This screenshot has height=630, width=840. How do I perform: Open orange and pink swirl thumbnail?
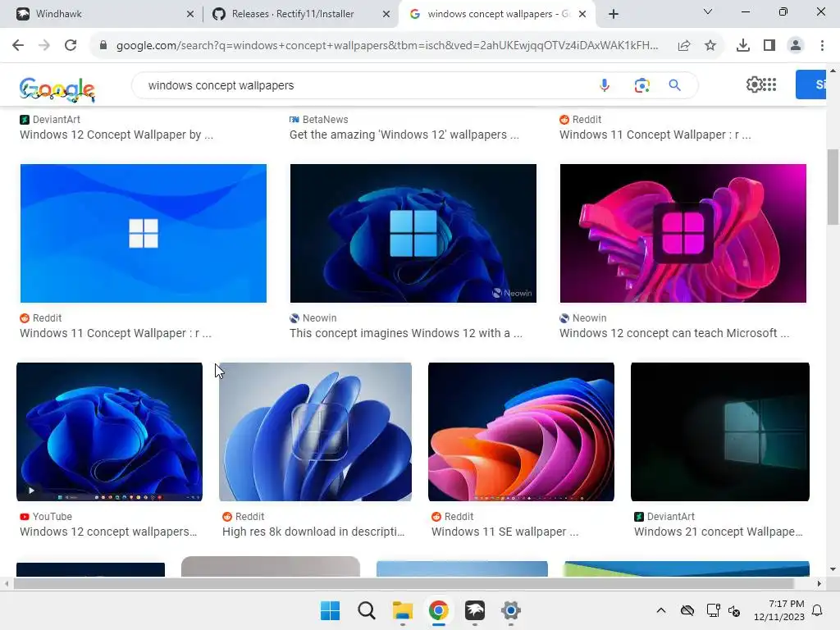coord(521,431)
